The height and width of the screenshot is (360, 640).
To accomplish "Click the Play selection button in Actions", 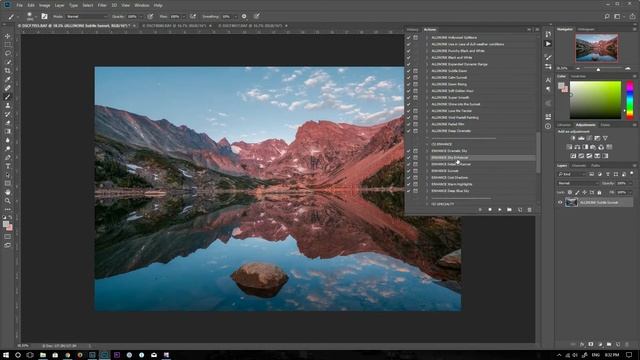I will tap(500, 209).
